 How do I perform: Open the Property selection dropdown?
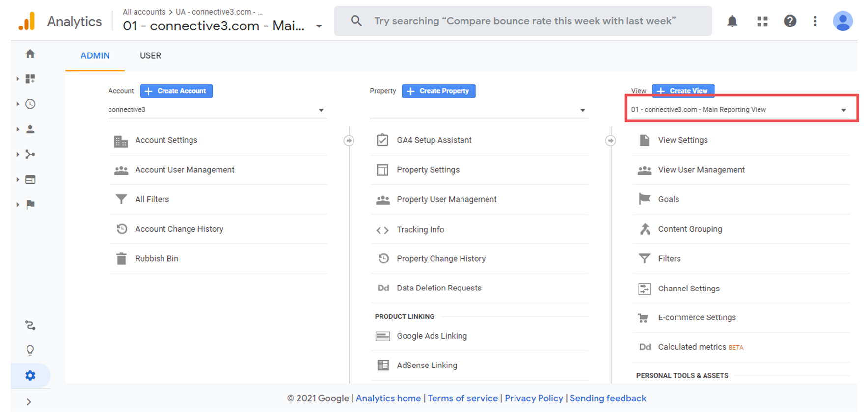[x=479, y=110]
